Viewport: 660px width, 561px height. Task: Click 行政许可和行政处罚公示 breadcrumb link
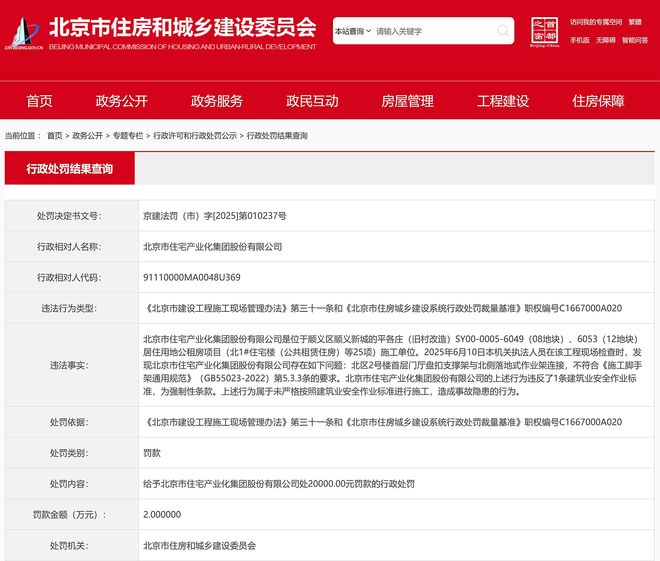pos(195,136)
